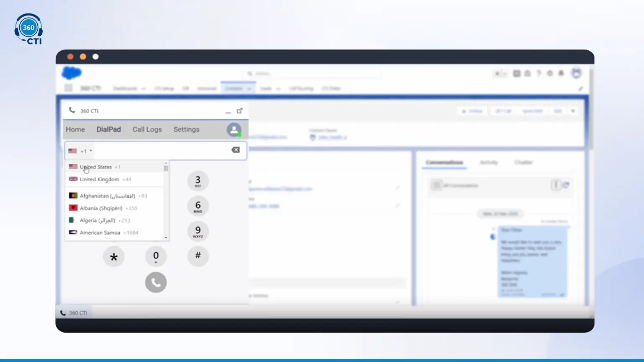Click the Salesforce global search box
The image size is (644, 362).
tap(312, 74)
